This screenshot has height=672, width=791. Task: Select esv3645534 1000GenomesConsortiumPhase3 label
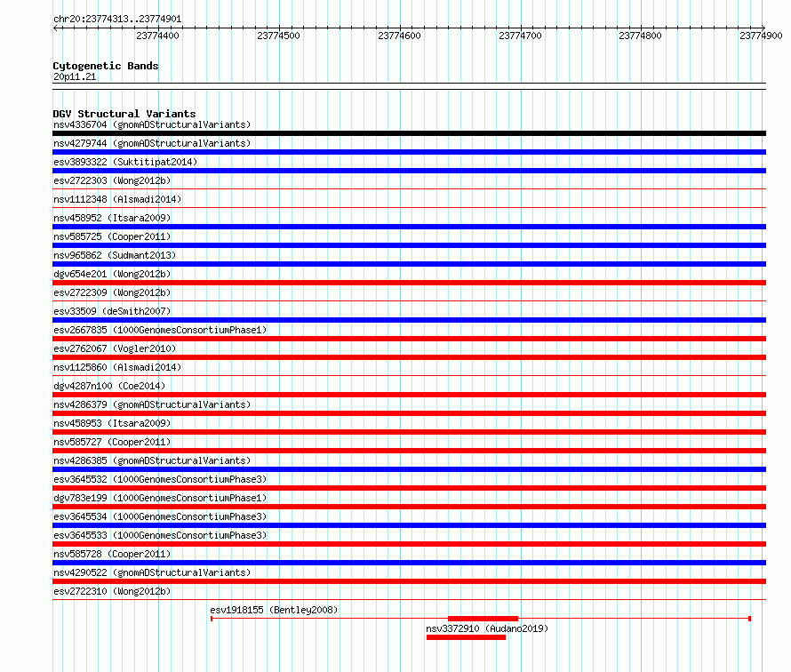pos(160,516)
